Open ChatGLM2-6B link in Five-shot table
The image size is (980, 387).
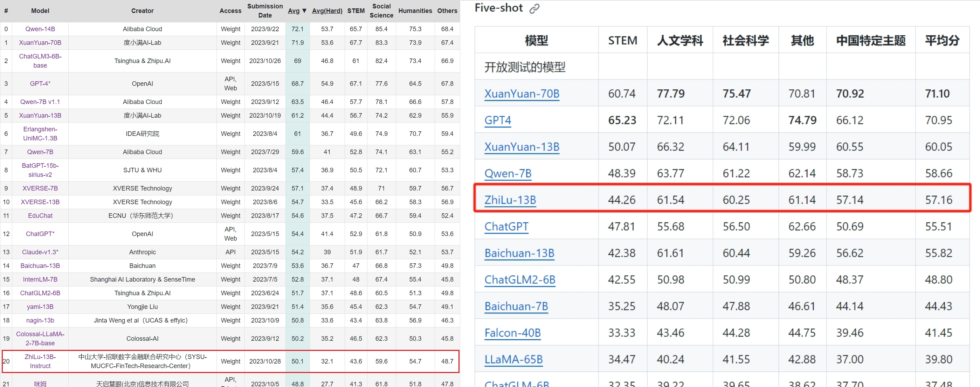click(520, 280)
